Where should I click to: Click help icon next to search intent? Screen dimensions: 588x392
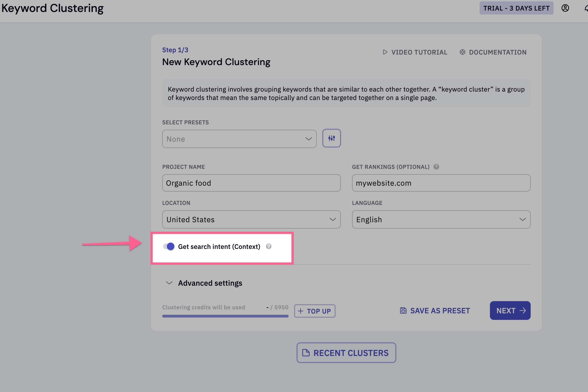coord(269,247)
